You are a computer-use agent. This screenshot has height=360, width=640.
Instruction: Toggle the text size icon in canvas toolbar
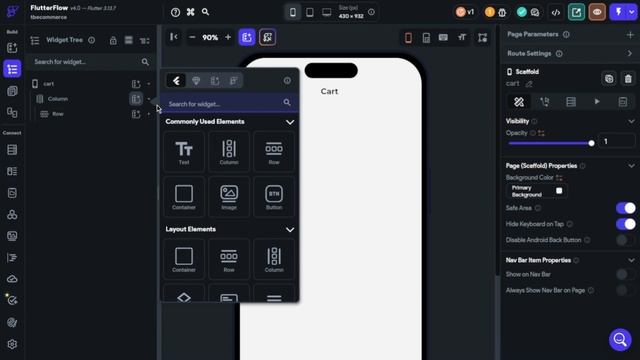tap(462, 38)
